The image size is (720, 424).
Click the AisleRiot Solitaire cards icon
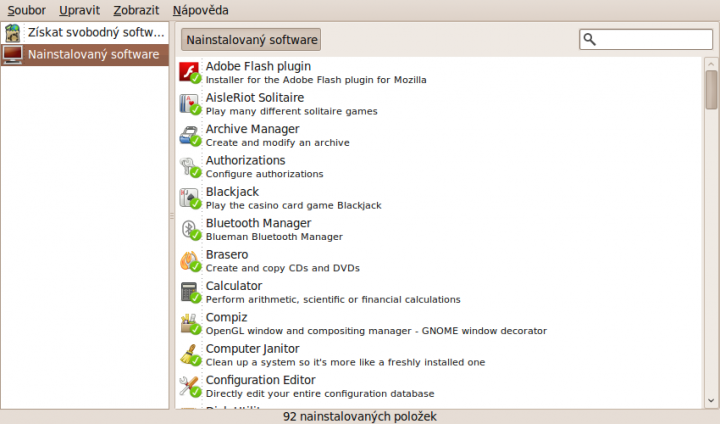point(190,104)
